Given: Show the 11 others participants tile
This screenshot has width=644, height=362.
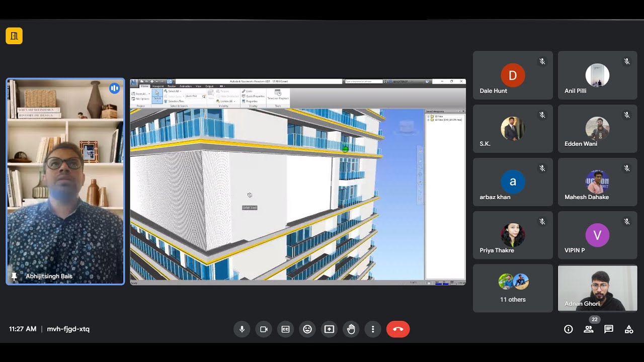Looking at the screenshot, I should [x=513, y=288].
